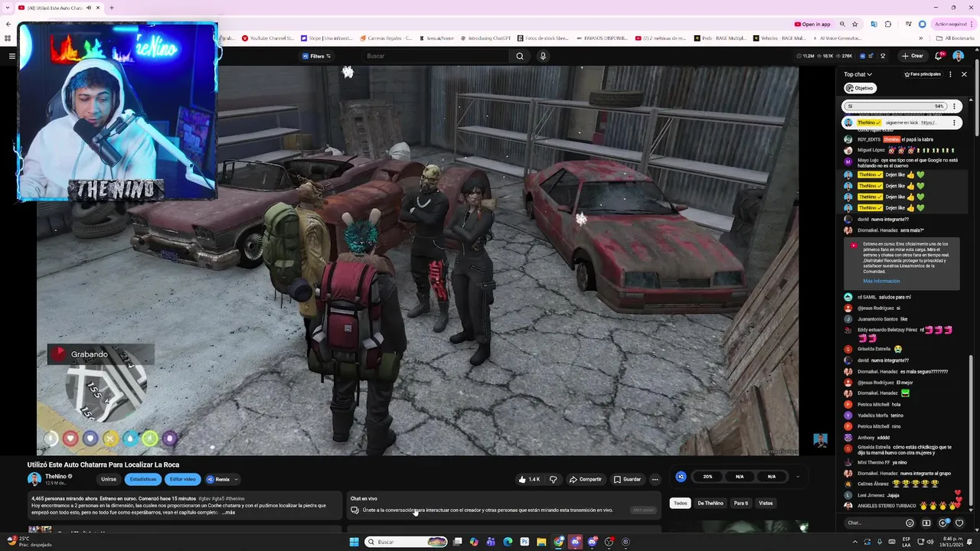Click the Abrir panel chat button
980x551 pixels.
tap(643, 510)
